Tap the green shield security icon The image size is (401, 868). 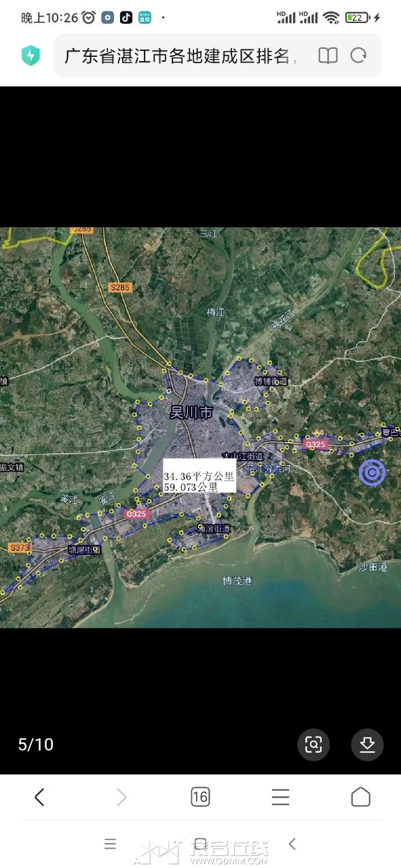pyautogui.click(x=31, y=56)
